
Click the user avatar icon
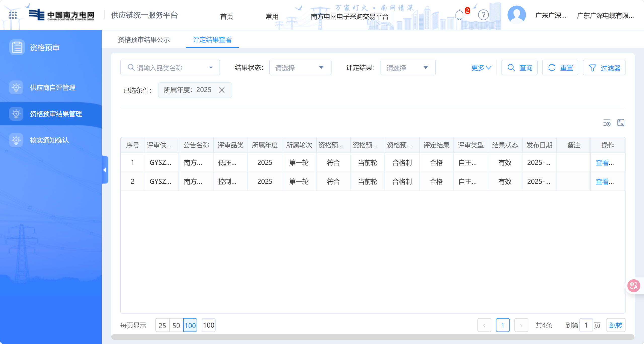[x=516, y=15]
